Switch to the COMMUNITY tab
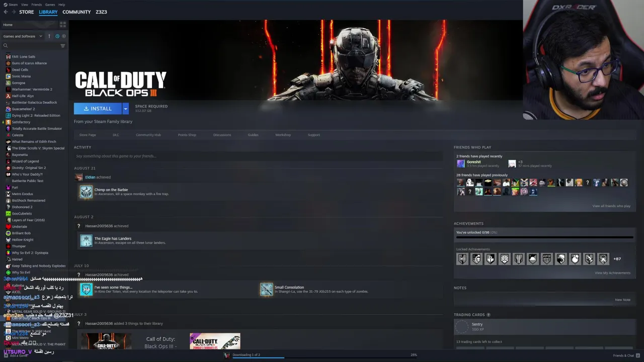 (76, 12)
